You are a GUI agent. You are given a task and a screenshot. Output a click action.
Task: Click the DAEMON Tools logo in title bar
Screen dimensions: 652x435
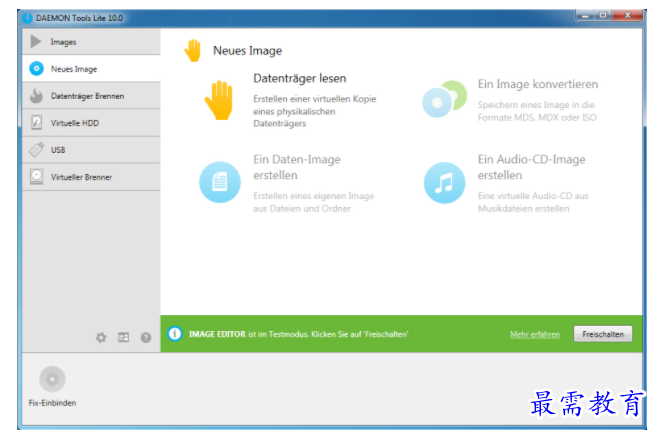(27, 18)
